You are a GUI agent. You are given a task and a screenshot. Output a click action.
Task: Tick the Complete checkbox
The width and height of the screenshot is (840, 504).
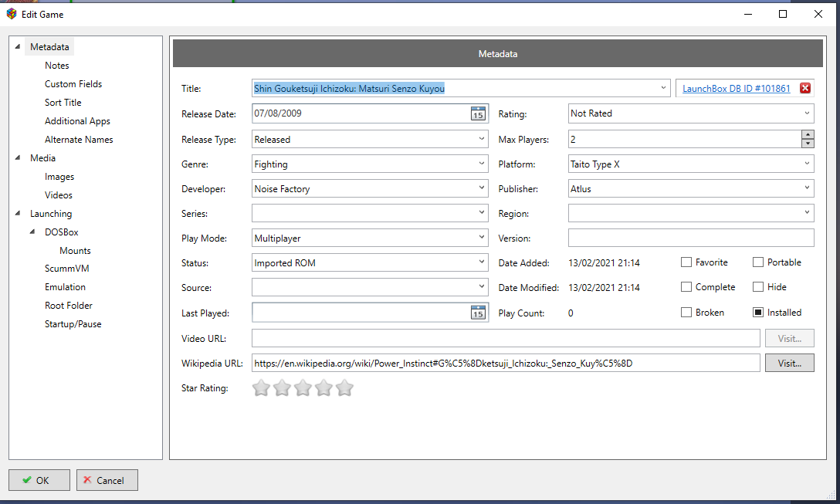[686, 287]
